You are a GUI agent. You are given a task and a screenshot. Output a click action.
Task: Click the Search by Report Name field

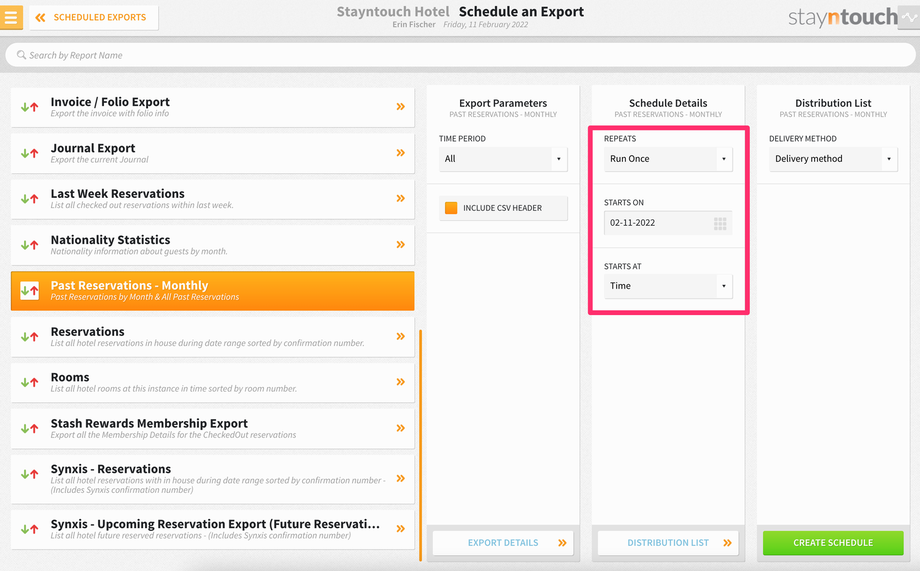(x=460, y=55)
